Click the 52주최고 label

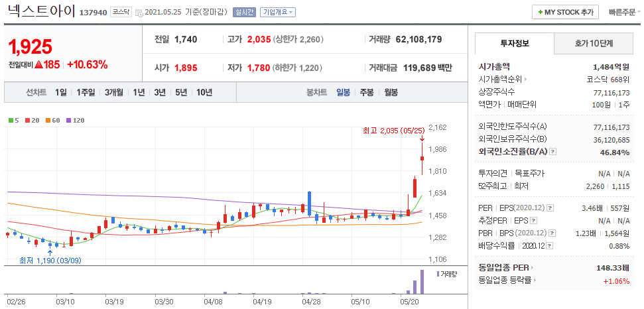(x=492, y=186)
